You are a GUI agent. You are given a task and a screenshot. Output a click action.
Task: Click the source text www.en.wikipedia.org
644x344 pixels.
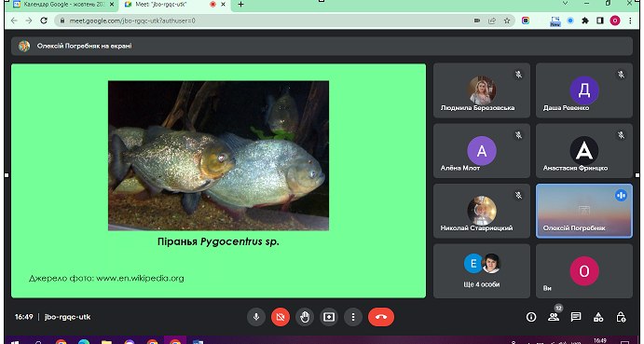(x=140, y=278)
